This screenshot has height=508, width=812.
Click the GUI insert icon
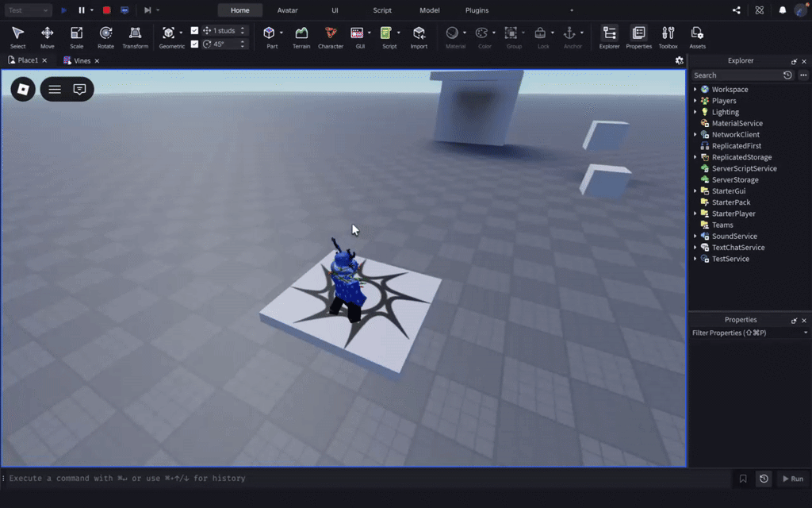pos(357,33)
